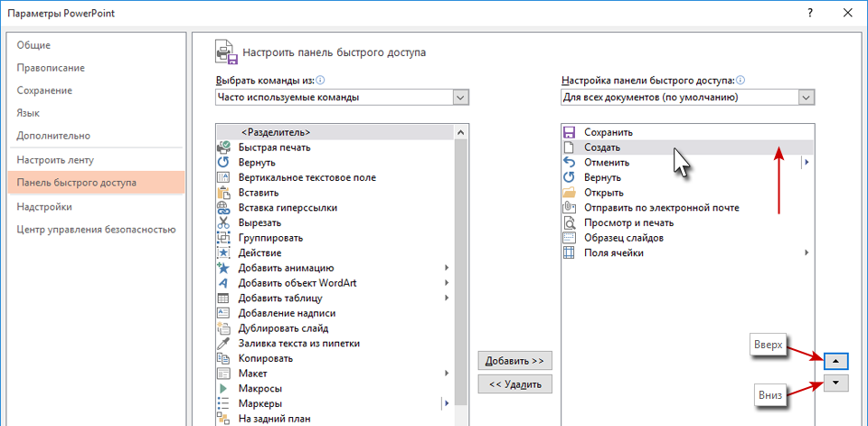This screenshot has width=868, height=426.
Task: Choose the Добавление надписи icon
Action: (x=223, y=313)
